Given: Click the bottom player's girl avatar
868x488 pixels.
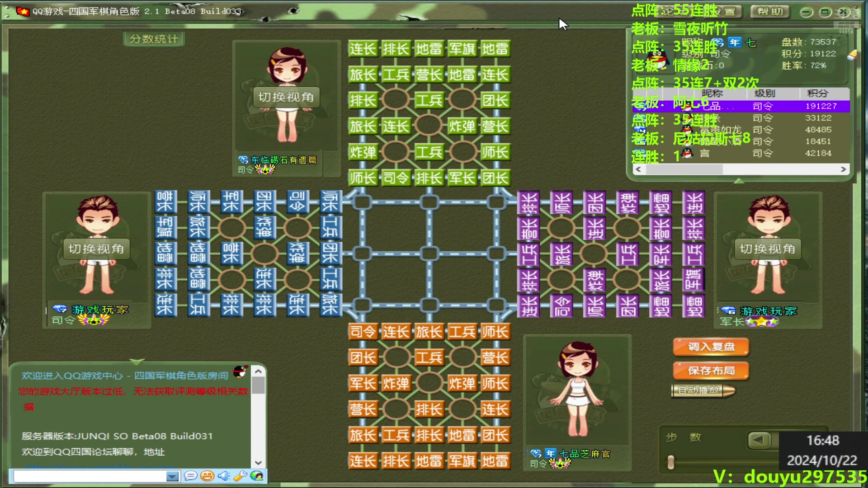Looking at the screenshot, I should 577,389.
